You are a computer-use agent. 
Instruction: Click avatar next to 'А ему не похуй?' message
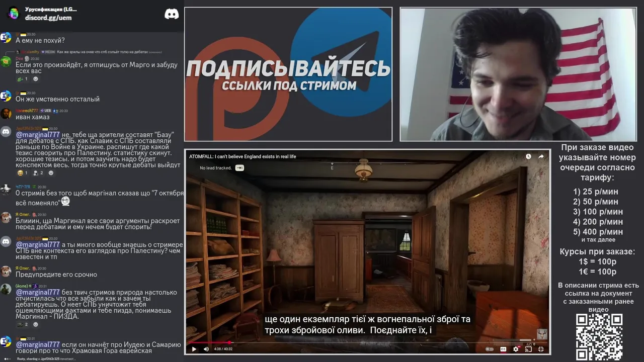6,38
